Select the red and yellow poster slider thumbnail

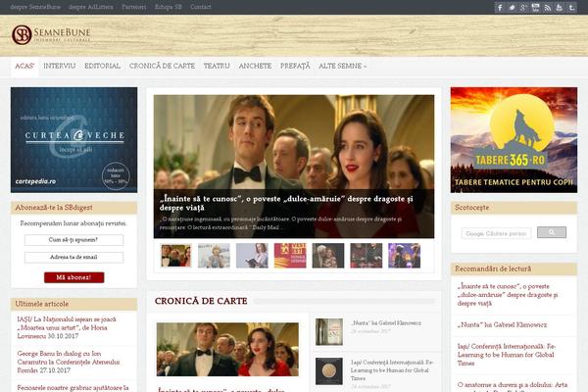coord(290,256)
